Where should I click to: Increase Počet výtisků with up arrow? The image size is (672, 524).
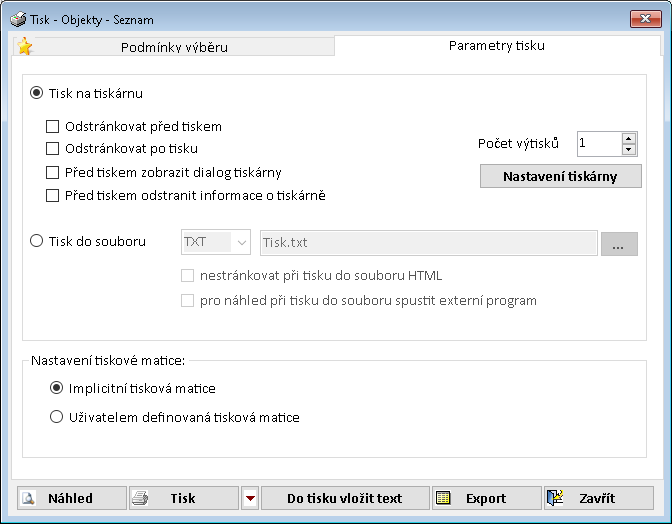click(x=628, y=139)
